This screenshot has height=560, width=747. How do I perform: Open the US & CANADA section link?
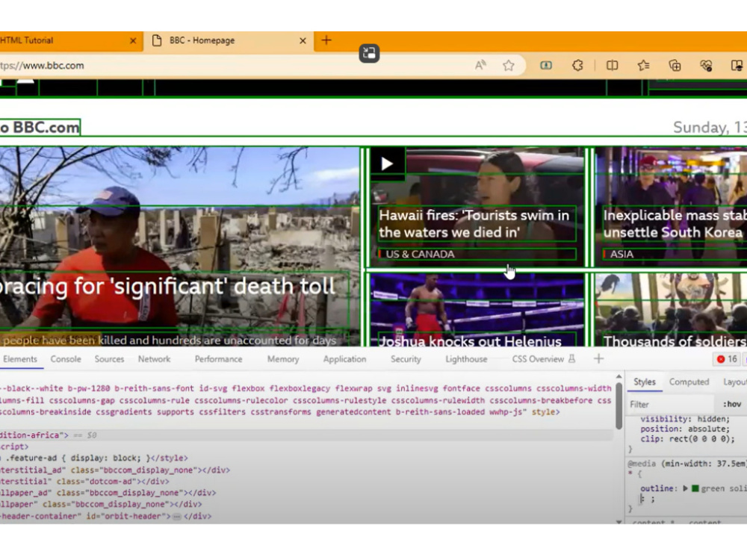coord(420,255)
